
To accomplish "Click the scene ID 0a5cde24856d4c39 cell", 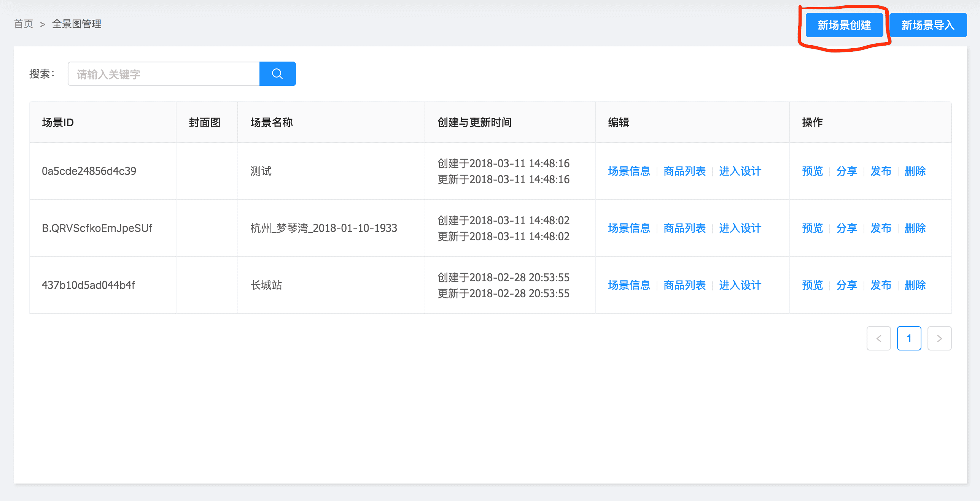I will [89, 171].
